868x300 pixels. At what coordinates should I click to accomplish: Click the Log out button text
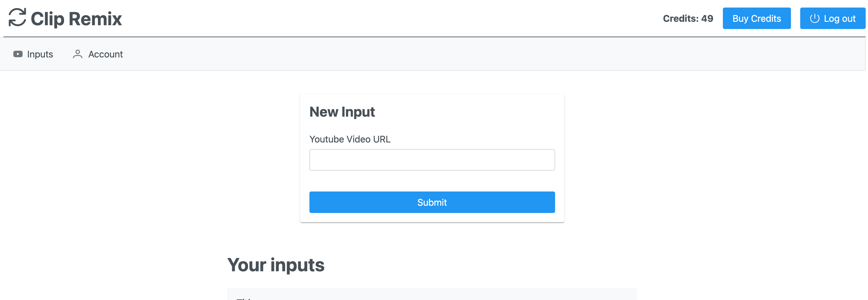[839, 19]
